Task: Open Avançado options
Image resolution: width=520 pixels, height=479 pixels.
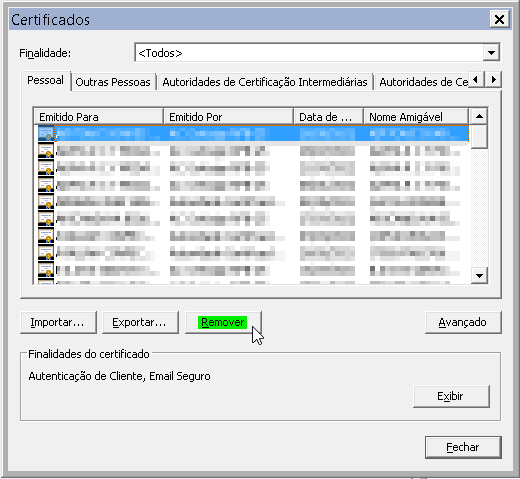Action: coord(463,322)
